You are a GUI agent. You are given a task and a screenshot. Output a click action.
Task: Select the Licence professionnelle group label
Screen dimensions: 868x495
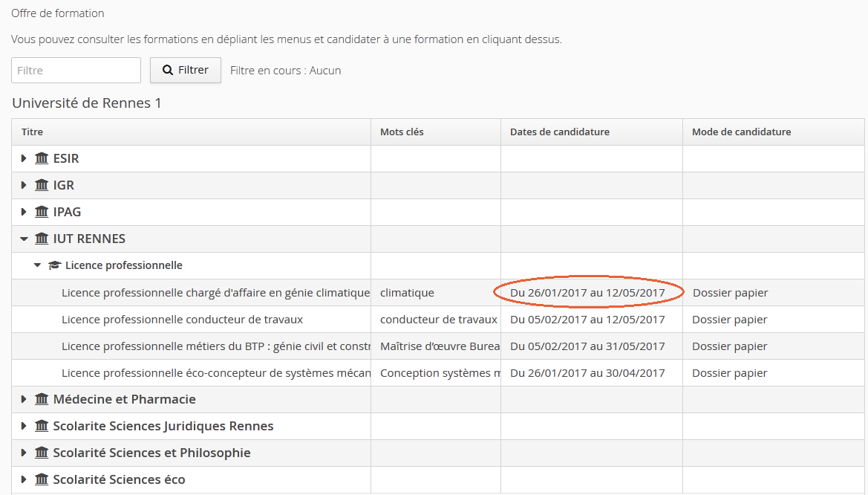point(123,265)
